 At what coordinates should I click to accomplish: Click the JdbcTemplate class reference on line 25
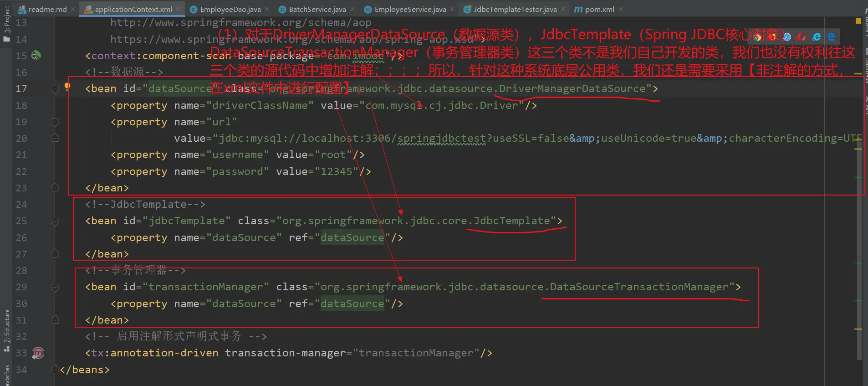pos(512,221)
